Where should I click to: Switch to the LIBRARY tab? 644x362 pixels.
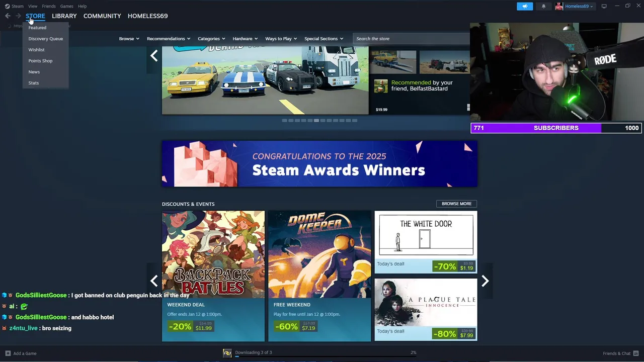click(64, 16)
